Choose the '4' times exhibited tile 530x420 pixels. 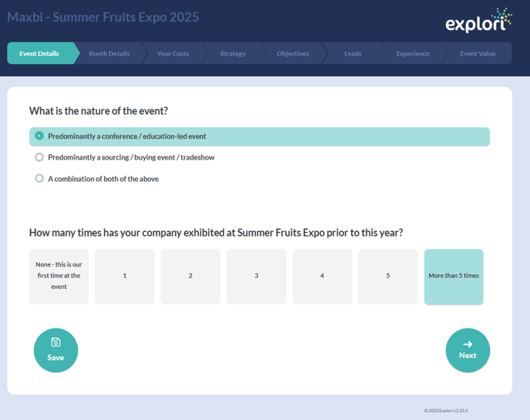pos(322,277)
